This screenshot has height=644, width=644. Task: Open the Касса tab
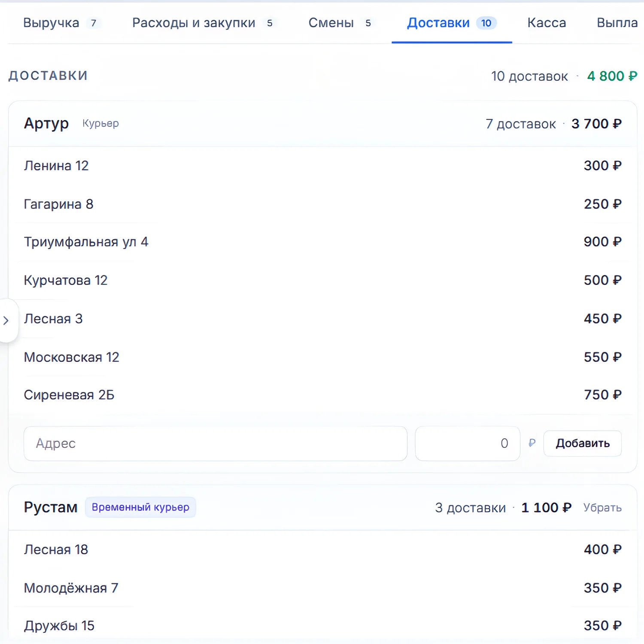coord(547,23)
